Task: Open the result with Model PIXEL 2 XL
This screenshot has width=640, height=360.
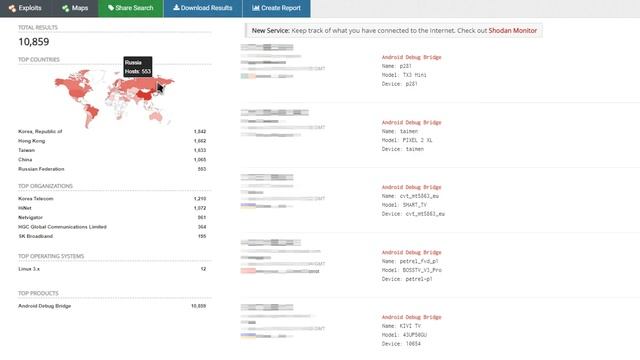Action: click(x=407, y=140)
